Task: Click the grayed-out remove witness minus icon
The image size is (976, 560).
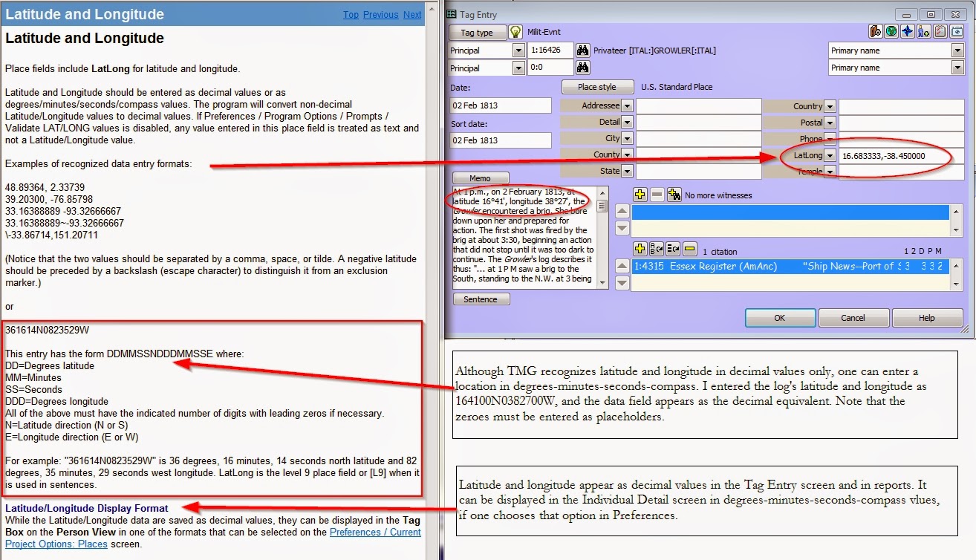Action: (657, 195)
